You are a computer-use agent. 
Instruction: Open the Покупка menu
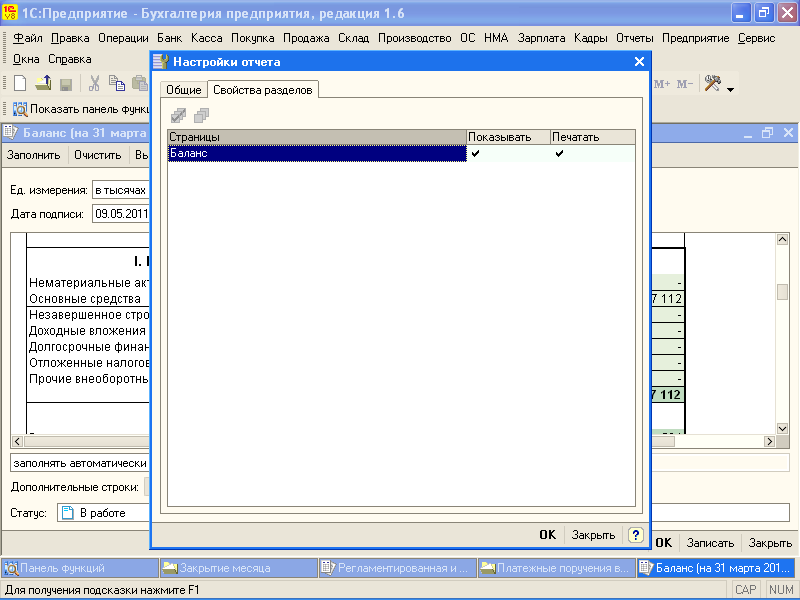[x=253, y=38]
